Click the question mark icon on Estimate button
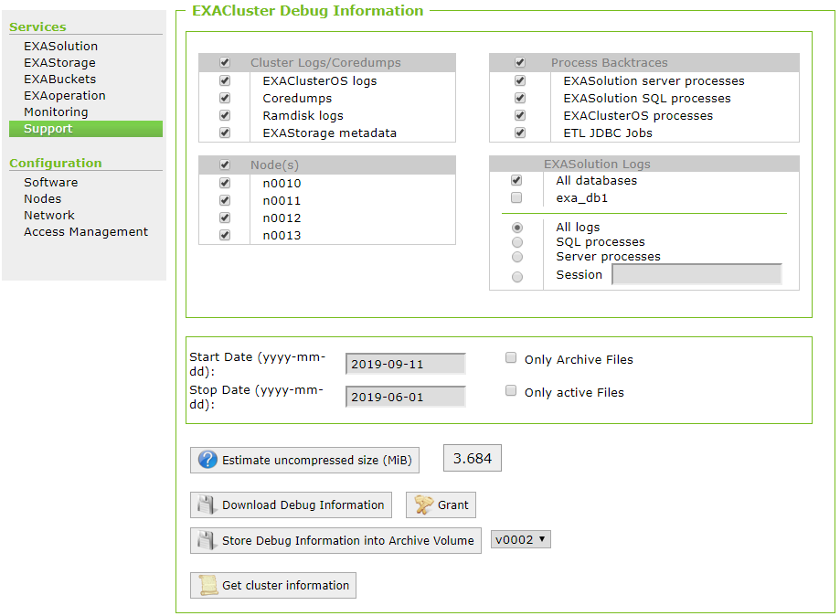 point(207,460)
